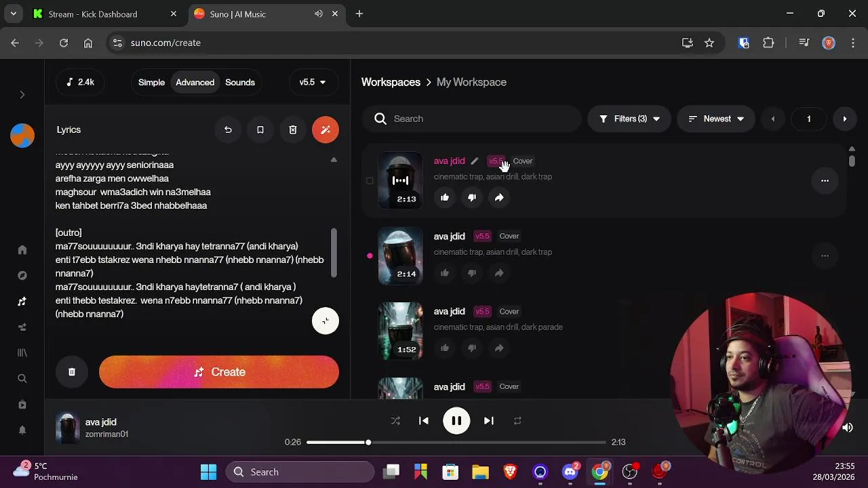Open the Search magnifier in the sidebar
868x488 pixels.
pyautogui.click(x=22, y=379)
